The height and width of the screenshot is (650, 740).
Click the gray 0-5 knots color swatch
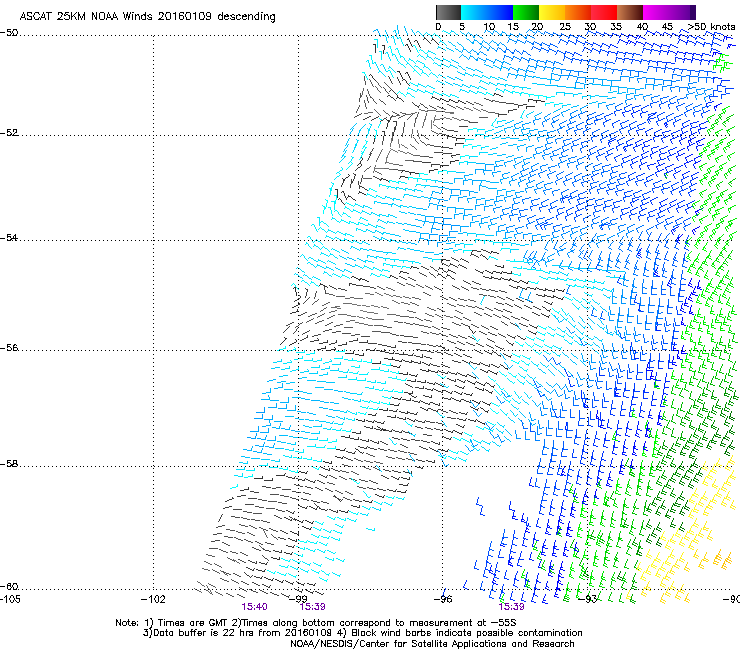(x=448, y=12)
